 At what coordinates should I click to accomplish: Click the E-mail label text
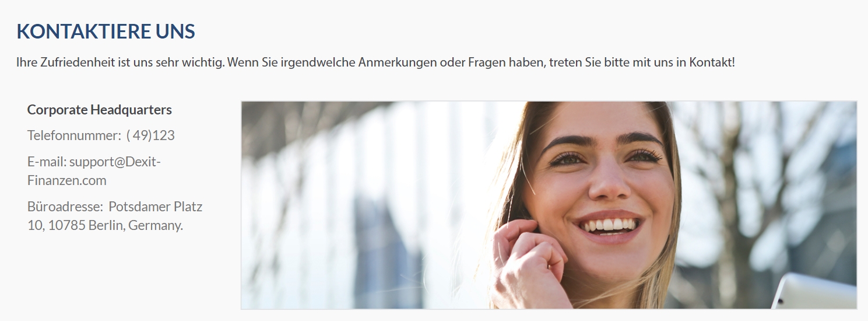(47, 162)
